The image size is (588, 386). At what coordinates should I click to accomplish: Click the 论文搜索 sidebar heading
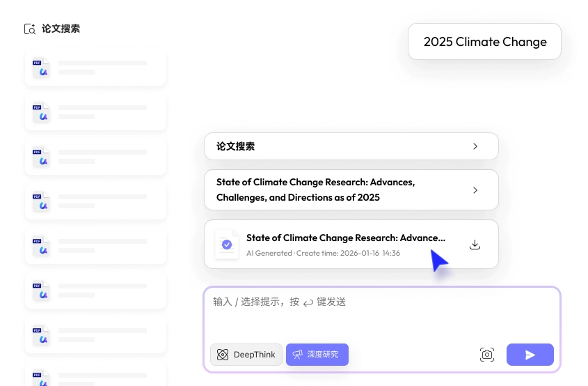tap(61, 29)
